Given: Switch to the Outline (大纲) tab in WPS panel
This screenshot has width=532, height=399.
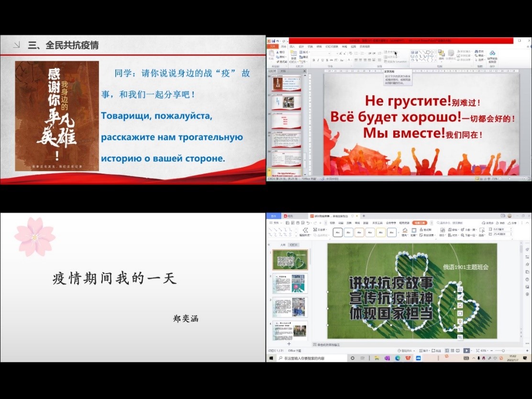Looking at the screenshot, I should [283, 244].
